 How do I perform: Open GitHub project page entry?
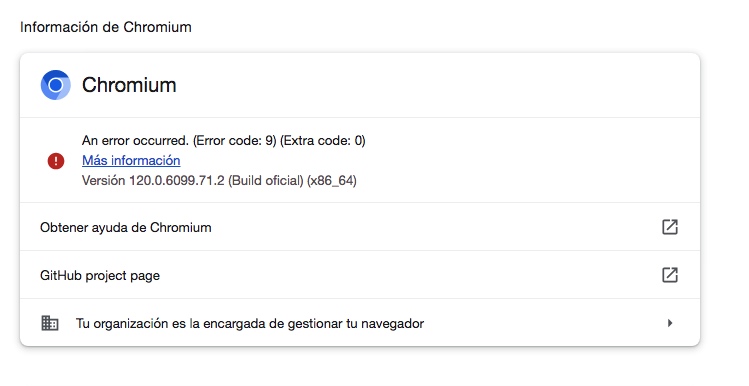coord(360,275)
